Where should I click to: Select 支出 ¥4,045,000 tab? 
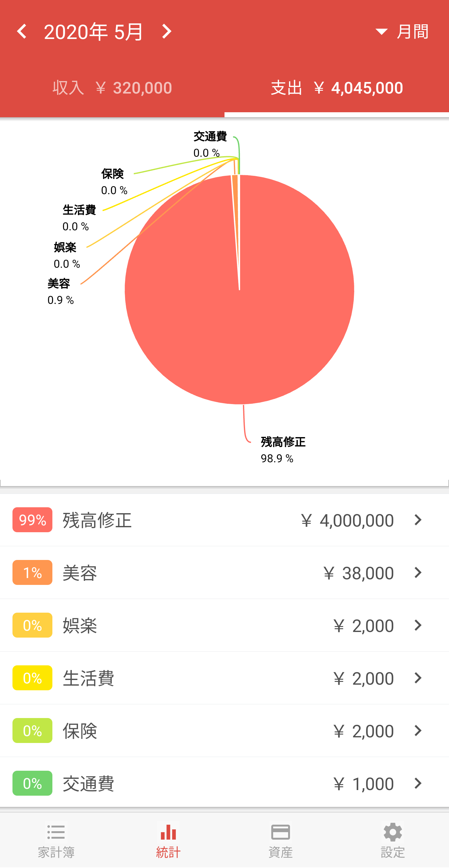337,88
